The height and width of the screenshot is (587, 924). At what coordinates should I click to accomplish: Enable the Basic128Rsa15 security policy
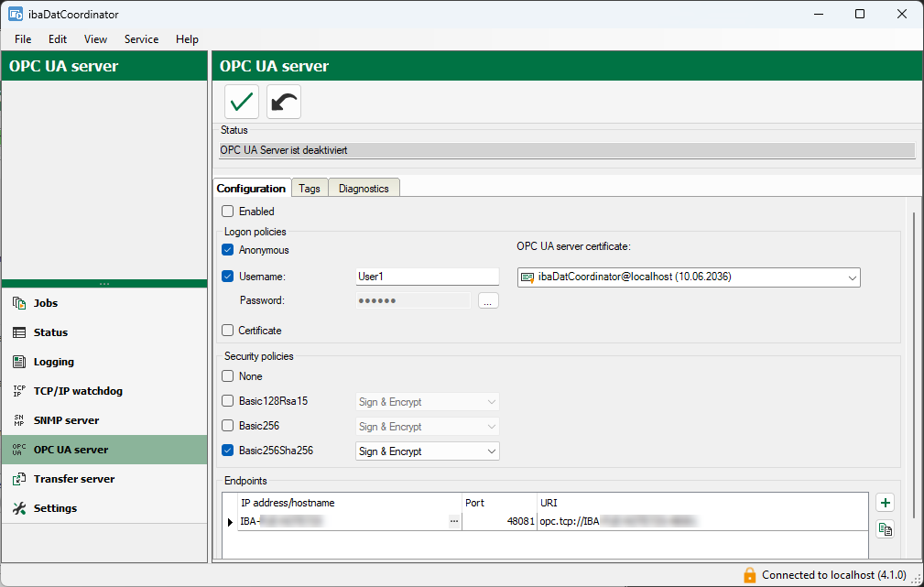click(227, 401)
